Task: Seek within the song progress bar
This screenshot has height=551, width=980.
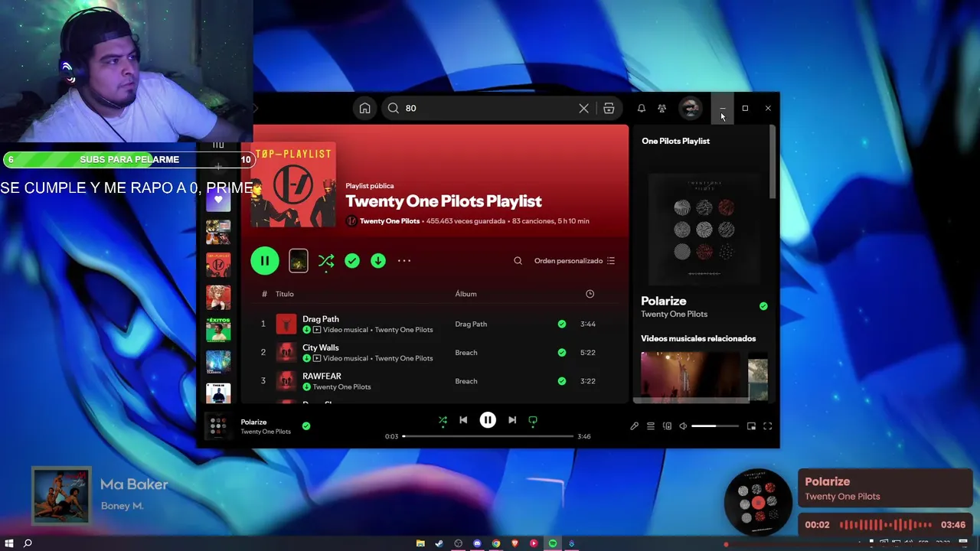Action: [x=488, y=436]
